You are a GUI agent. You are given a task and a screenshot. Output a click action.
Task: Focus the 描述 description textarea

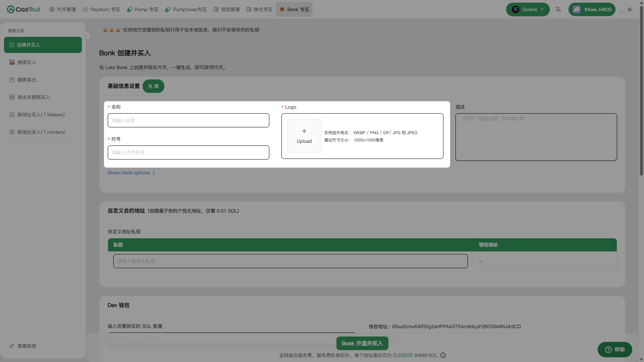pyautogui.click(x=536, y=137)
